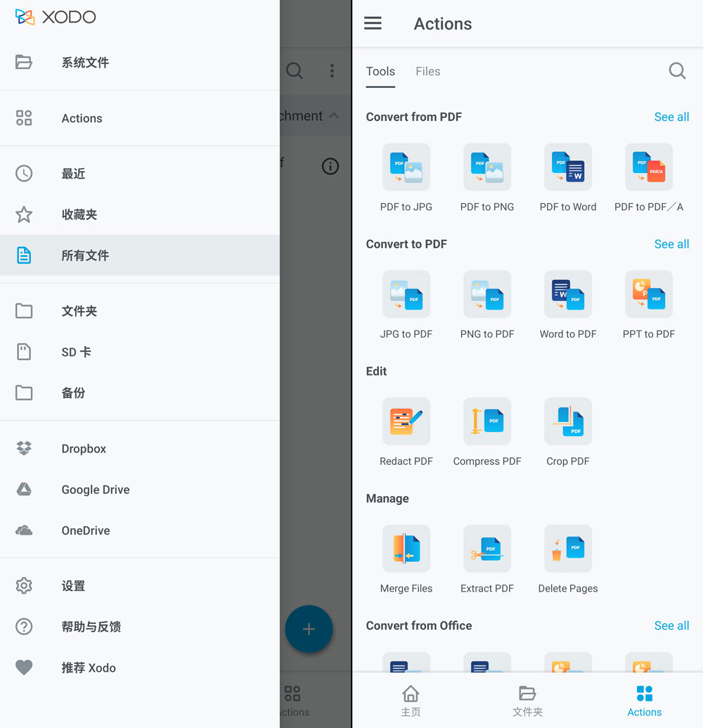Screen dimensions: 703x728
Task: Switch to 文件夹 in the bottom navigation
Action: coord(527,701)
